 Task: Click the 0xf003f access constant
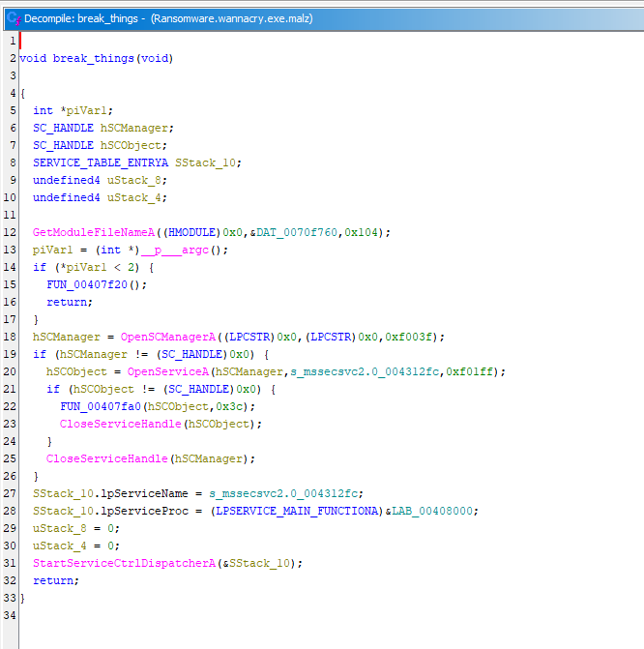coord(409,337)
